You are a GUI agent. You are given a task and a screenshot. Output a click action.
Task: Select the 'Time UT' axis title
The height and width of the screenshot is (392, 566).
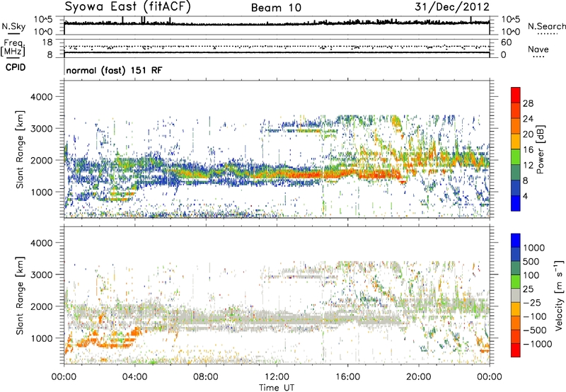pyautogui.click(x=277, y=388)
